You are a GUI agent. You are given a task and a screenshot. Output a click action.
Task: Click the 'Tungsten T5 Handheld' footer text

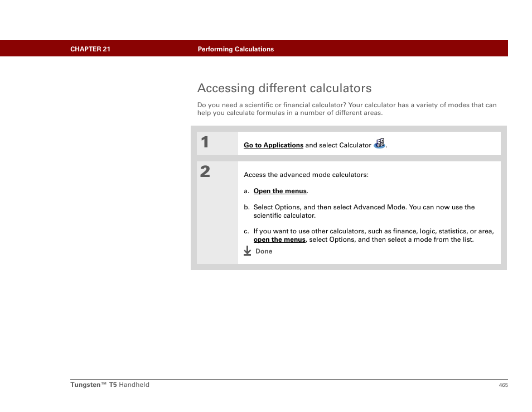(x=110, y=385)
